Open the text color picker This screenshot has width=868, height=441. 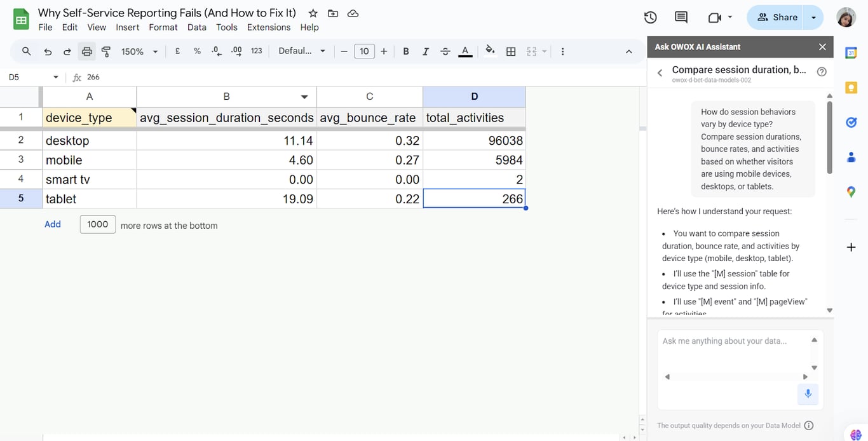465,51
